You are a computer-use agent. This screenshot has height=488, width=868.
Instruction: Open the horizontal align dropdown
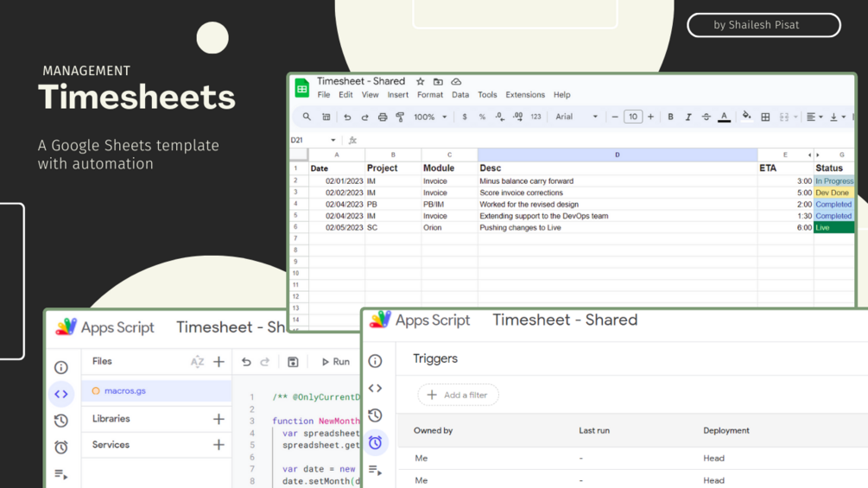(814, 117)
